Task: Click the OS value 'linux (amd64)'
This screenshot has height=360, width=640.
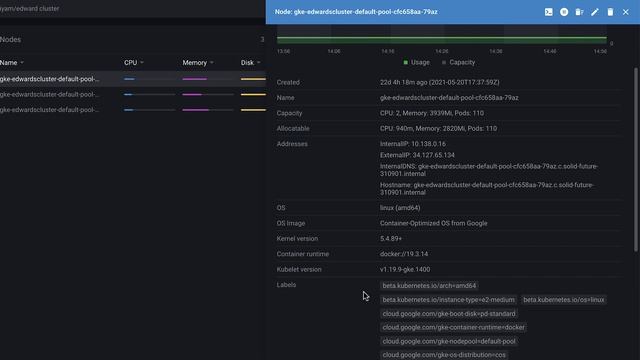Action: (400, 208)
